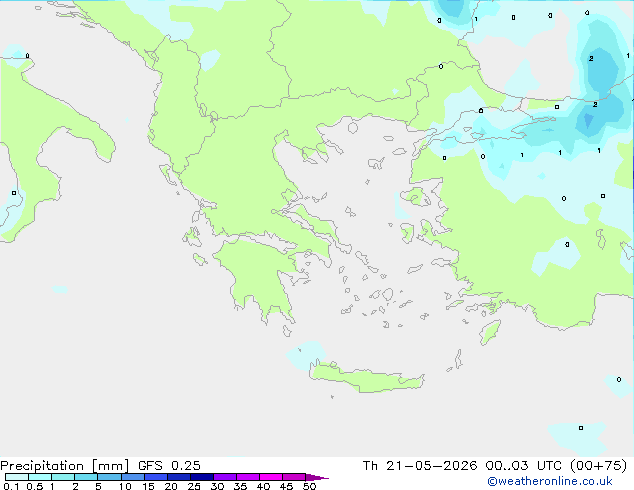Click the legend label '20'
Image resolution: width=634 pixels, height=490 pixels.
coord(171,486)
